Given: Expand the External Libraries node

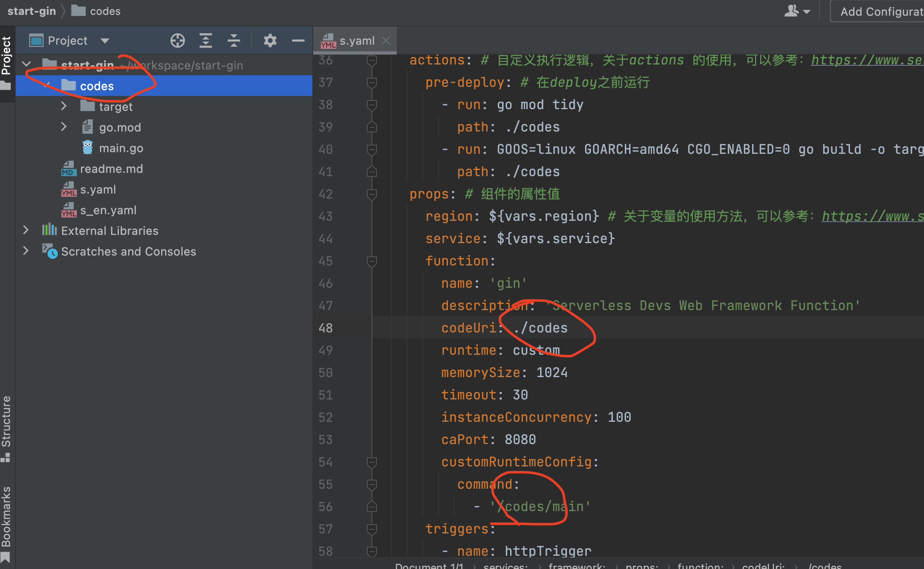Looking at the screenshot, I should pos(26,230).
